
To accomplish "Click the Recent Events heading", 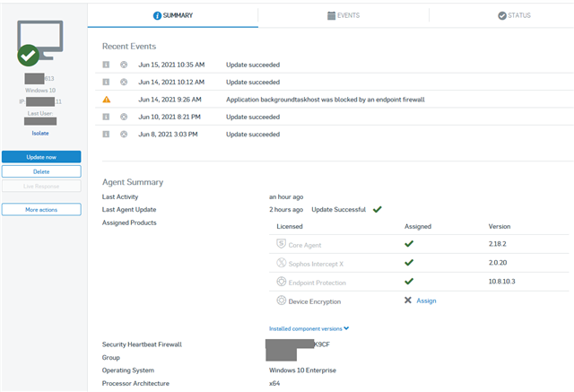I will [x=129, y=47].
